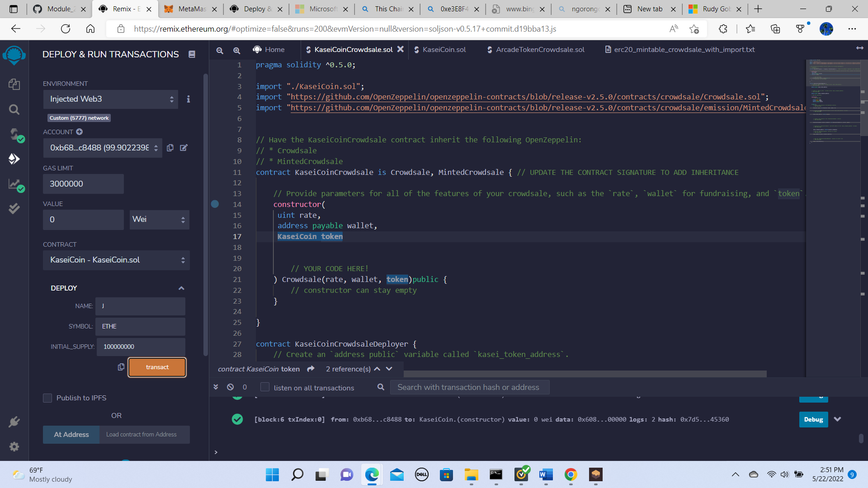Select the Solidity static analysis plugin icon
This screenshot has width=868, height=488.
(x=14, y=185)
